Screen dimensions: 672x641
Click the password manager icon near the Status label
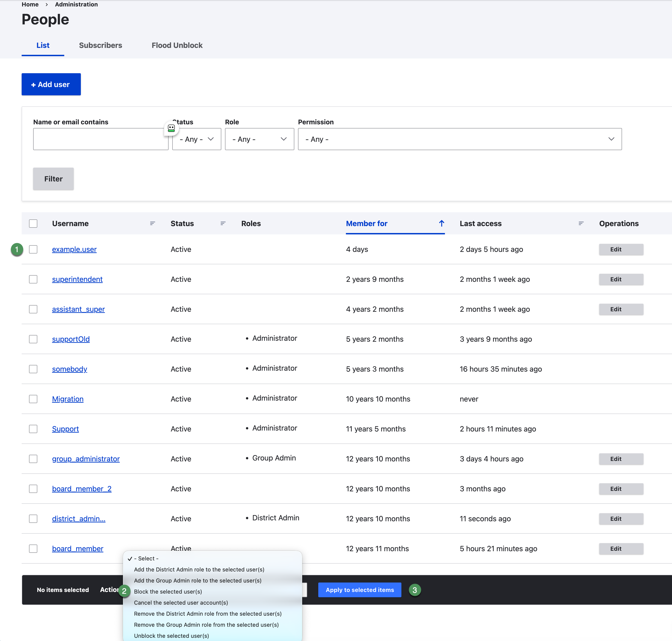171,128
